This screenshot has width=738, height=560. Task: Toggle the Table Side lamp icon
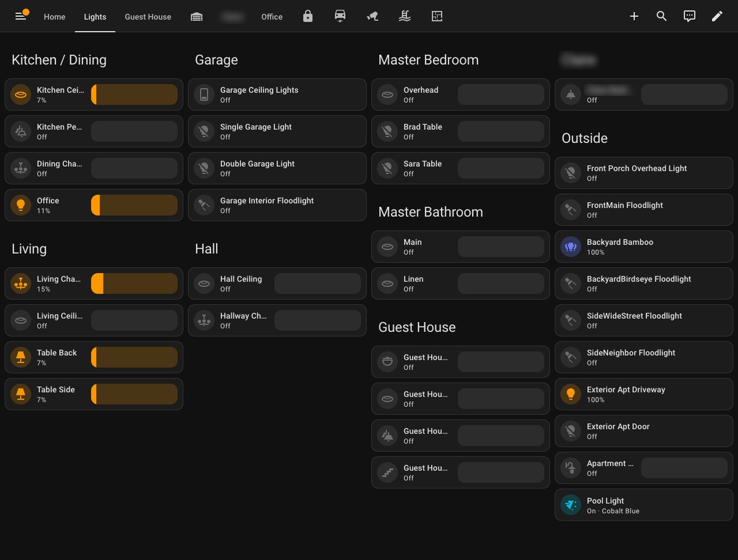21,394
